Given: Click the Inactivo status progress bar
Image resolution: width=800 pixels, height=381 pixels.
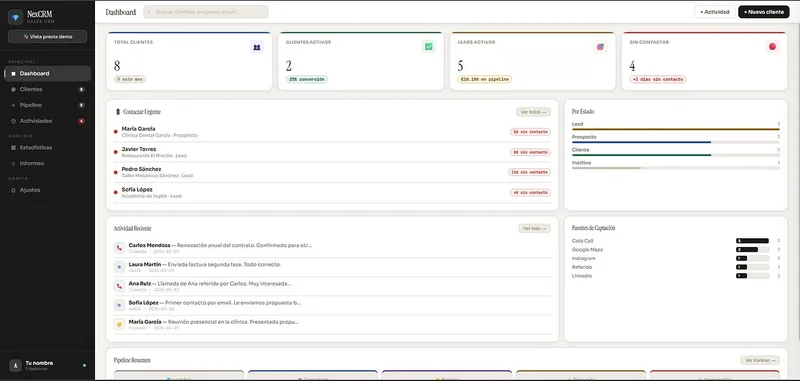Looking at the screenshot, I should click(676, 168).
